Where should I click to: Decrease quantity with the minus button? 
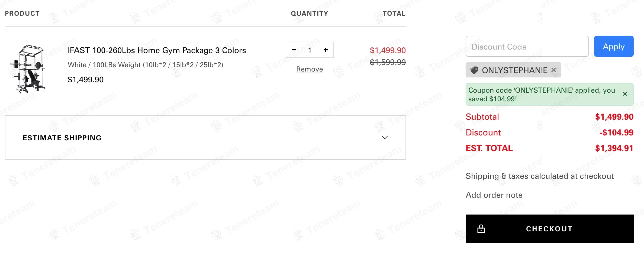pyautogui.click(x=294, y=50)
